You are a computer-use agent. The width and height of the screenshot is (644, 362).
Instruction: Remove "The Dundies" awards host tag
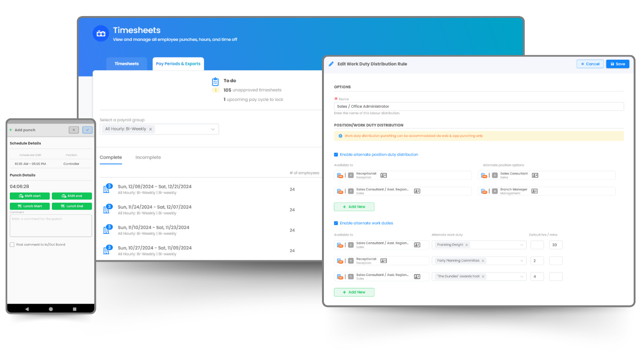coord(483,277)
